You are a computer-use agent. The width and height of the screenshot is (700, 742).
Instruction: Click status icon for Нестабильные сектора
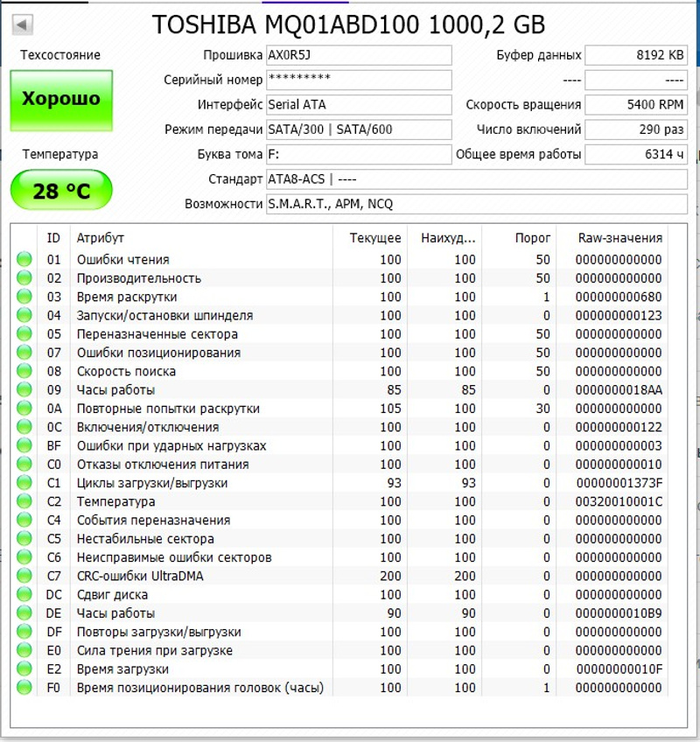point(24,539)
